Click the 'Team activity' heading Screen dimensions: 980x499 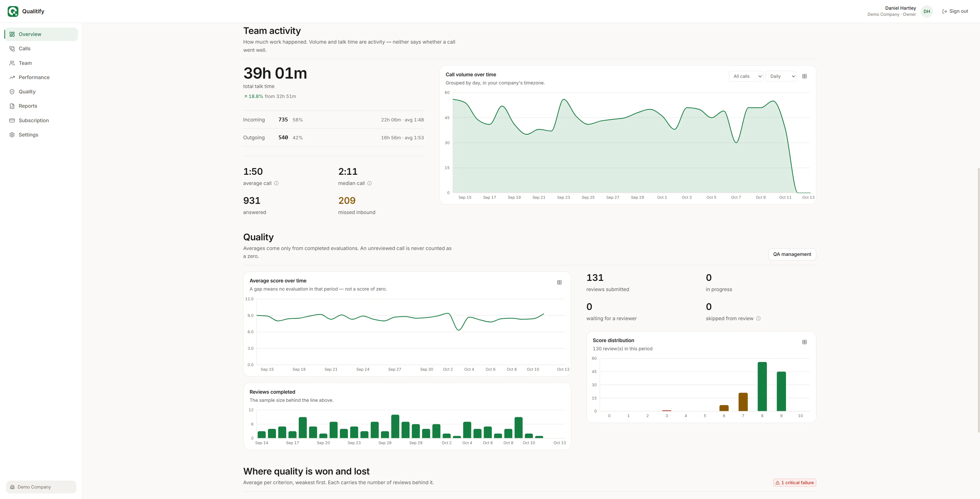(x=272, y=31)
